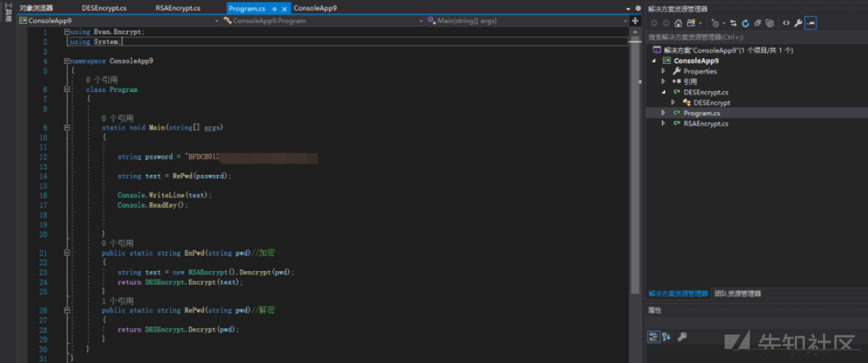The height and width of the screenshot is (363, 868).
Task: Open the tab list dropdown arrow
Action: click(628, 8)
